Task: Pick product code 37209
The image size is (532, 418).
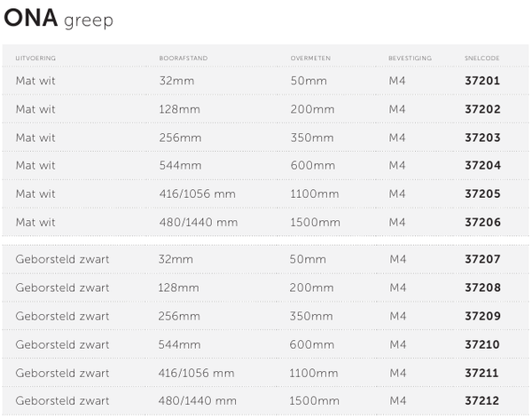Action: [482, 316]
